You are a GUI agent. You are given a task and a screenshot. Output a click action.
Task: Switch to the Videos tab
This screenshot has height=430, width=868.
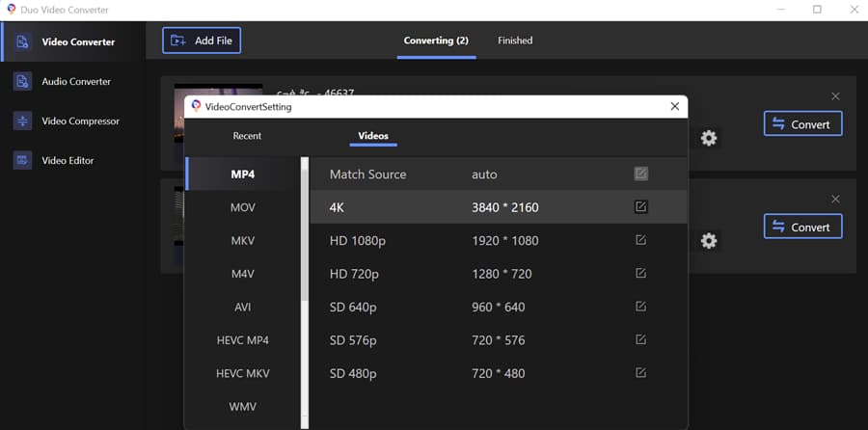click(373, 136)
